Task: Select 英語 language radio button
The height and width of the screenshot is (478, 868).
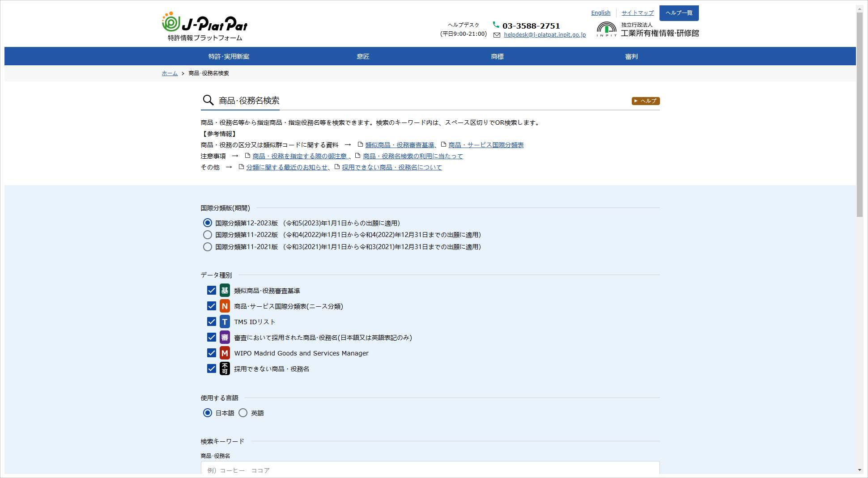Action: 243,413
